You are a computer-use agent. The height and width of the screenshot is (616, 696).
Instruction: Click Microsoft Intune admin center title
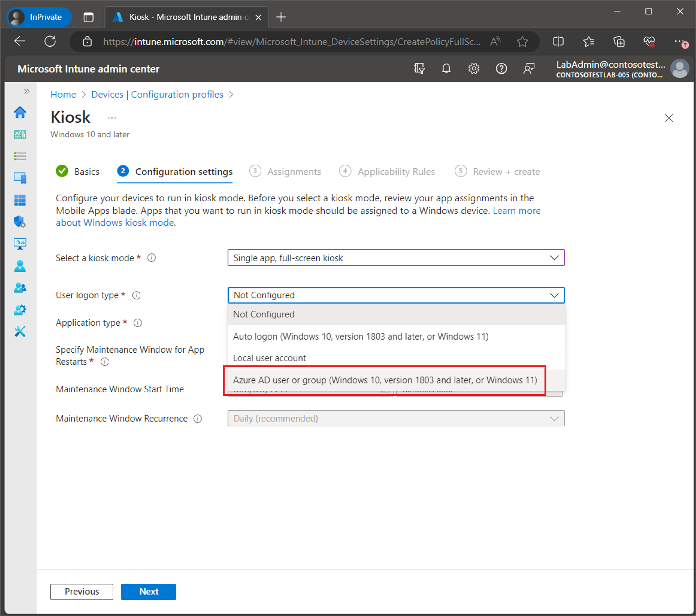[x=88, y=69]
